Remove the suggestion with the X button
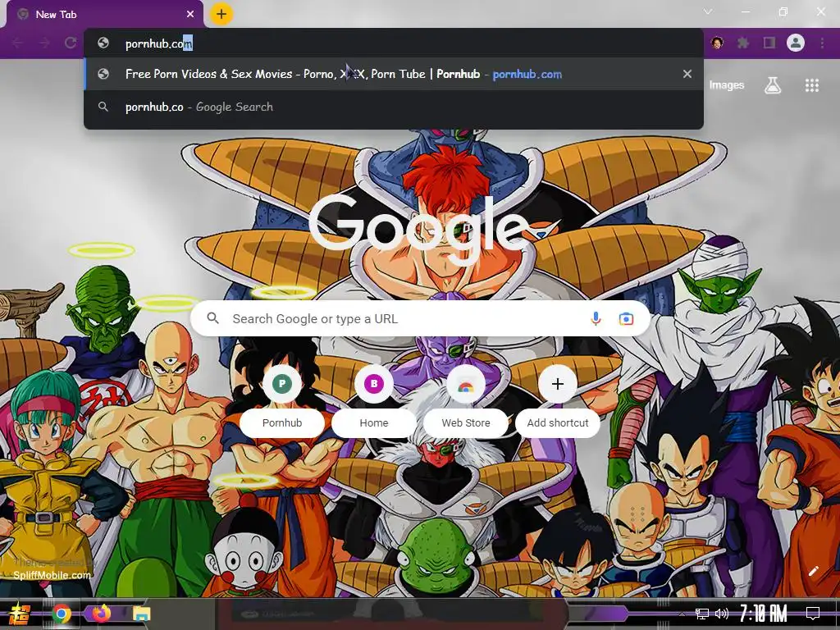Image resolution: width=840 pixels, height=630 pixels. (x=687, y=74)
